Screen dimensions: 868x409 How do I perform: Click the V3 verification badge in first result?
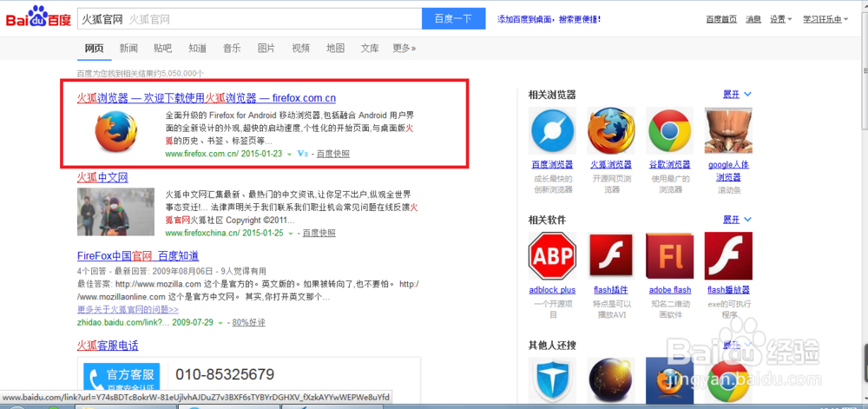coord(302,154)
